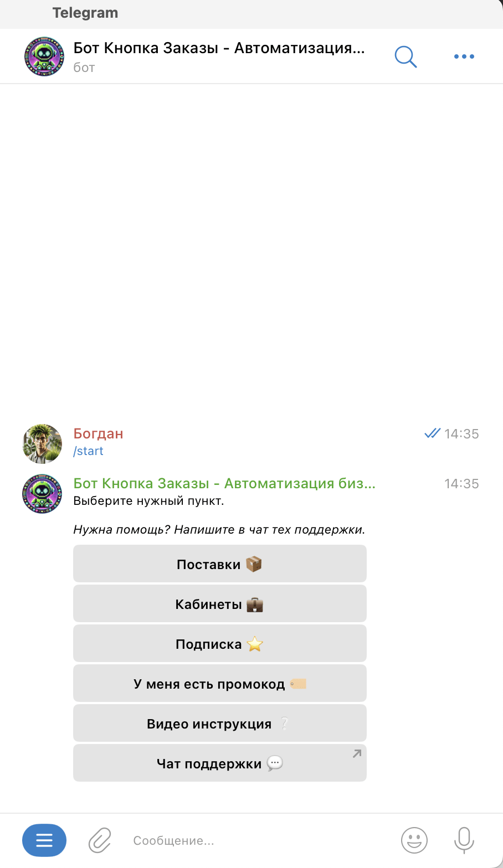
Task: Choose the Подписка star button
Action: pyautogui.click(x=220, y=643)
